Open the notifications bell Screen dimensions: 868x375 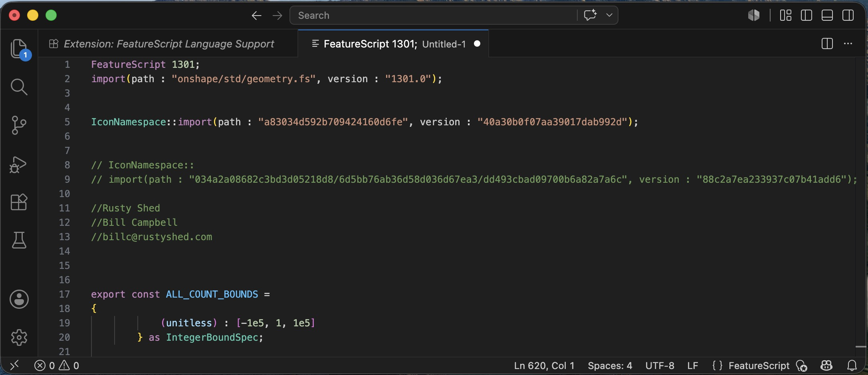852,365
